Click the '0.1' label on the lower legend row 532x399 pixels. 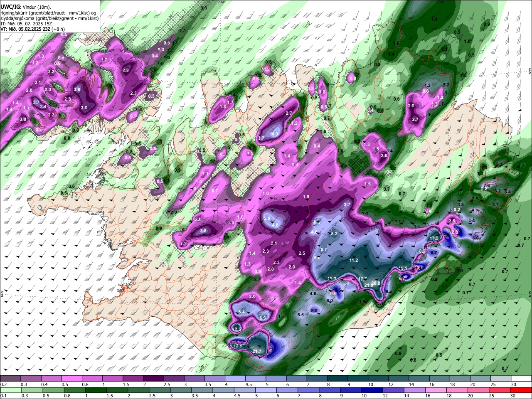(3, 396)
